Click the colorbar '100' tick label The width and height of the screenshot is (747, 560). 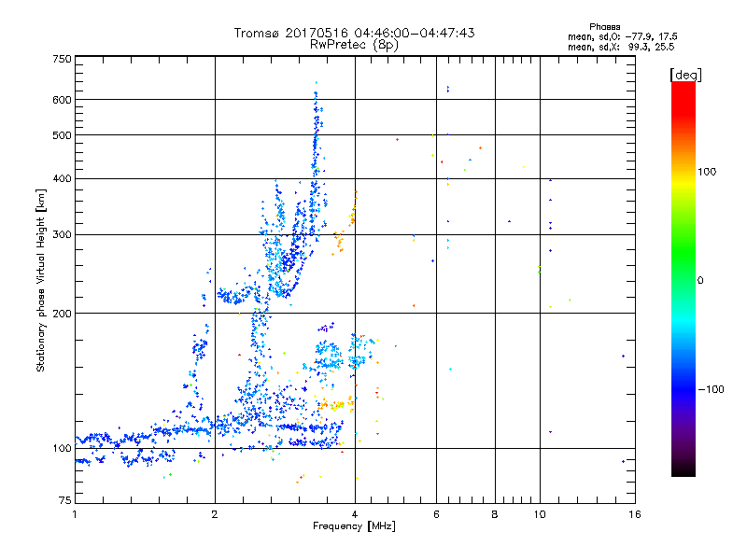707,172
